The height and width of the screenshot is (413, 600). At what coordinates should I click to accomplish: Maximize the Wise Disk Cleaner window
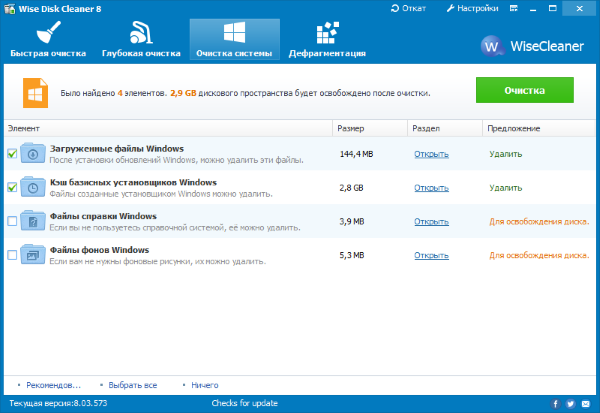552,8
